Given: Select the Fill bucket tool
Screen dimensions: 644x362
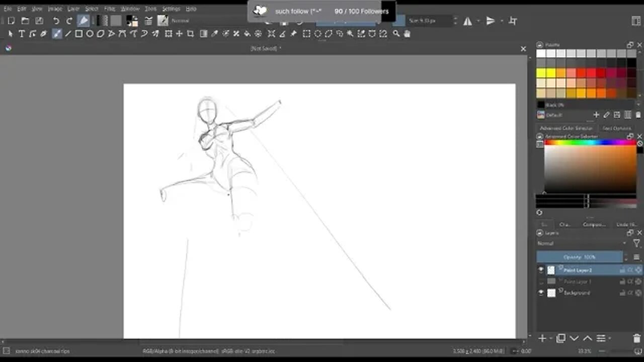Looking at the screenshot, I should point(247,34).
